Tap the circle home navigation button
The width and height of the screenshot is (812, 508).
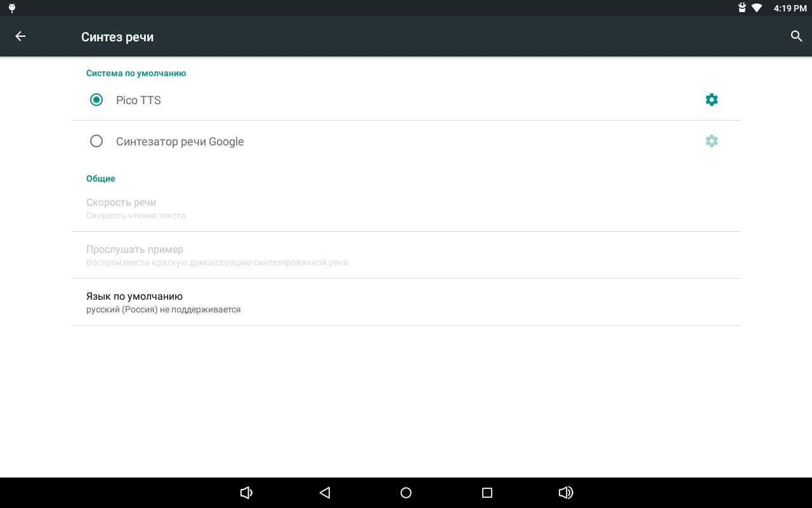click(x=406, y=493)
